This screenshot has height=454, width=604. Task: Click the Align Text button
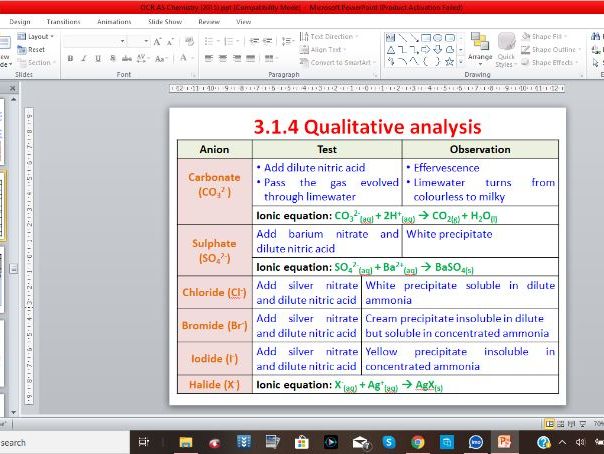[x=326, y=49]
